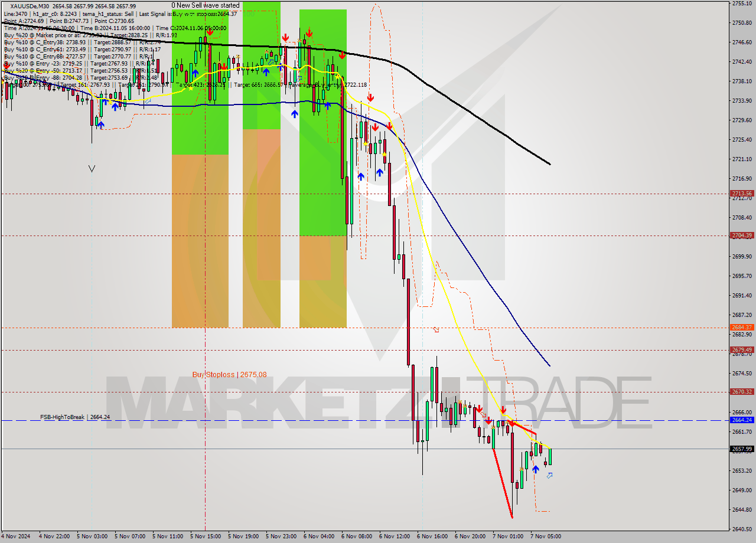This screenshot has width=756, height=543.
Task: Select the '5 Nov 23:00' time label
Action: tap(281, 537)
